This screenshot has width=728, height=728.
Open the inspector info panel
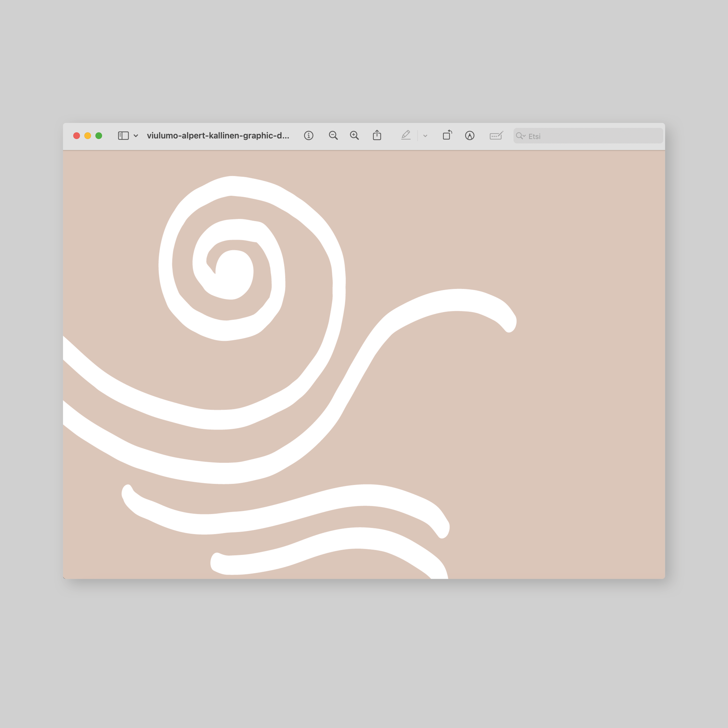(x=309, y=136)
